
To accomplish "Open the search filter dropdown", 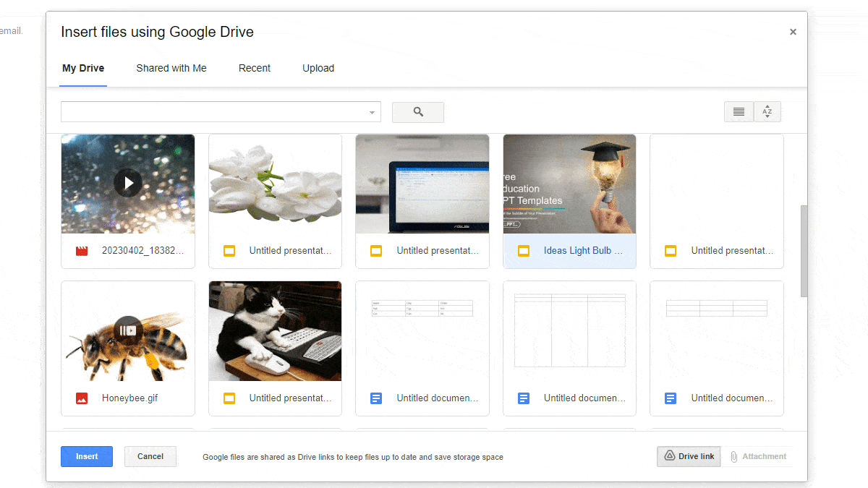I will pyautogui.click(x=217, y=111).
